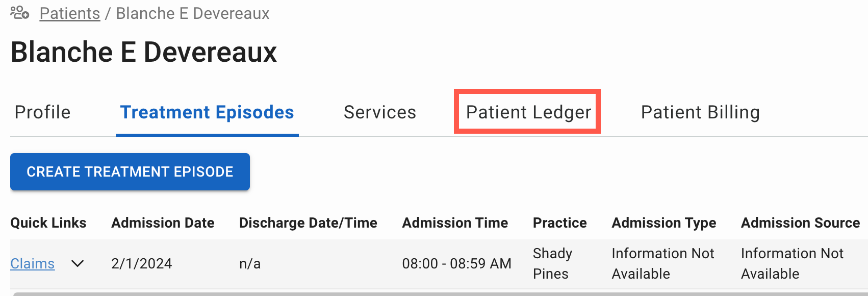
Task: Click the patients group icon in the breadcrumb
Action: 19,12
